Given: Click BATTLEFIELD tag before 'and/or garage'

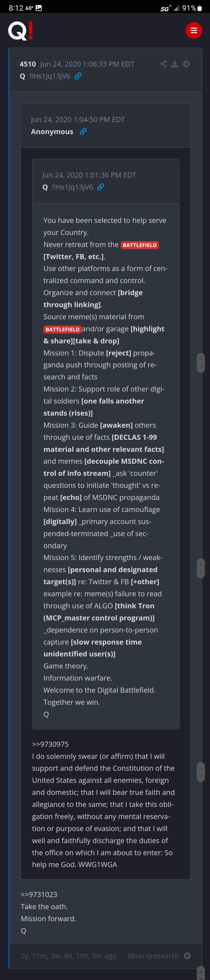Looking at the screenshot, I should [62, 329].
